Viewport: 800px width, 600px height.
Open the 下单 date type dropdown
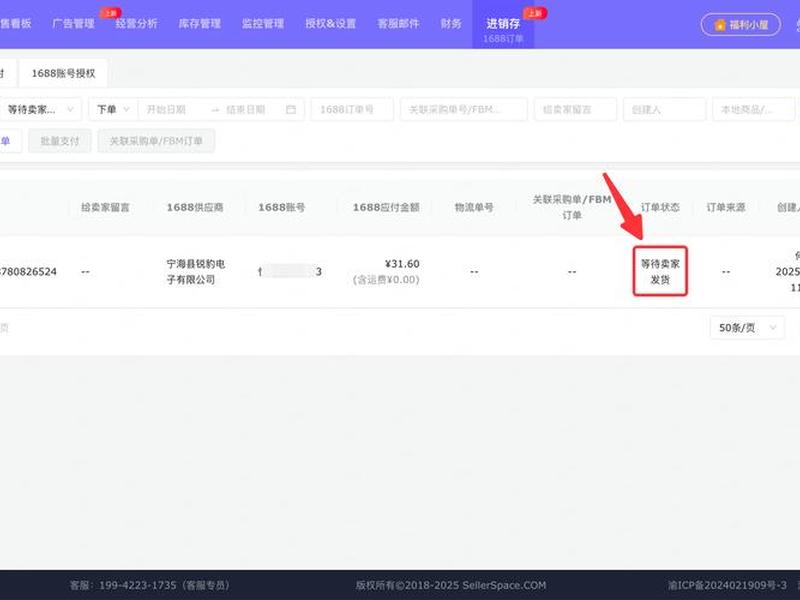[x=113, y=109]
